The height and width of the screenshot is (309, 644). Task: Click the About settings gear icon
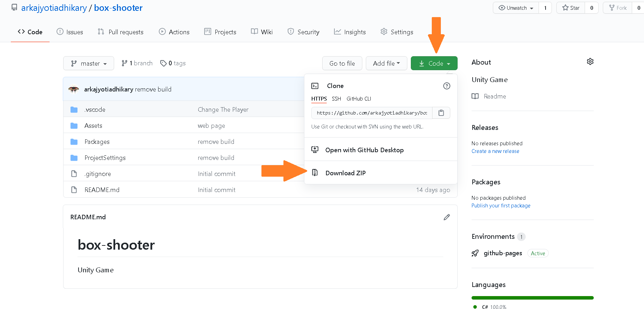(590, 61)
